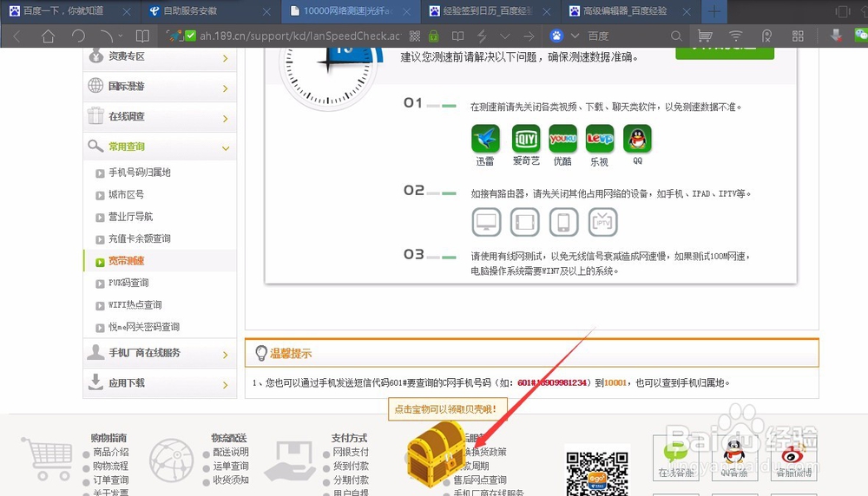This screenshot has width=868, height=496.
Task: Click the magnifier search icon
Action: (x=676, y=36)
